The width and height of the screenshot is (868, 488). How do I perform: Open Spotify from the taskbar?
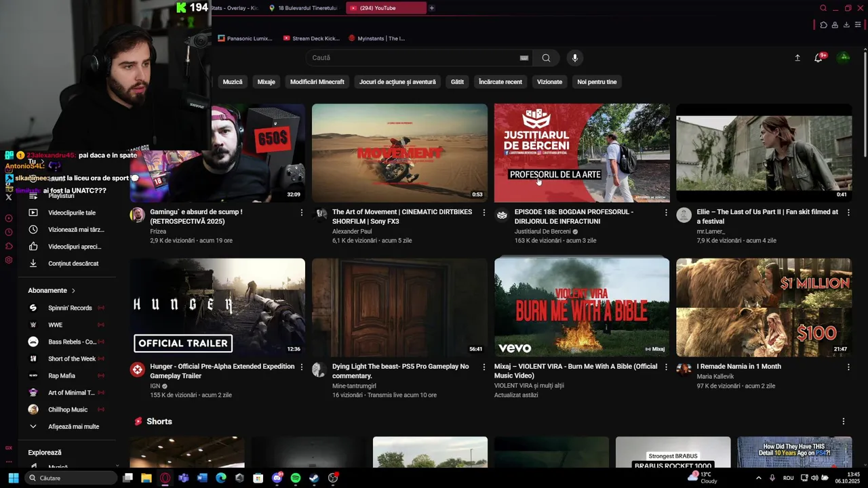click(296, 478)
